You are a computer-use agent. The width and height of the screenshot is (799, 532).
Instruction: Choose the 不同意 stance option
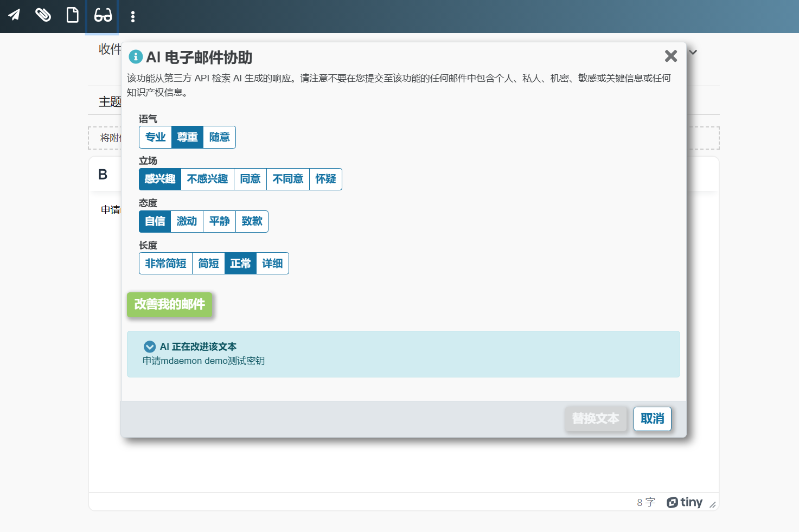pyautogui.click(x=288, y=179)
